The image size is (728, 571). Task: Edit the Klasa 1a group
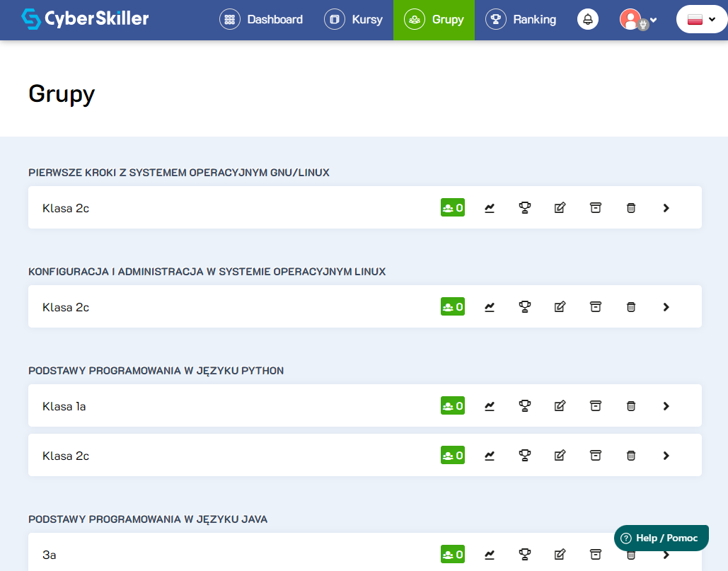560,406
